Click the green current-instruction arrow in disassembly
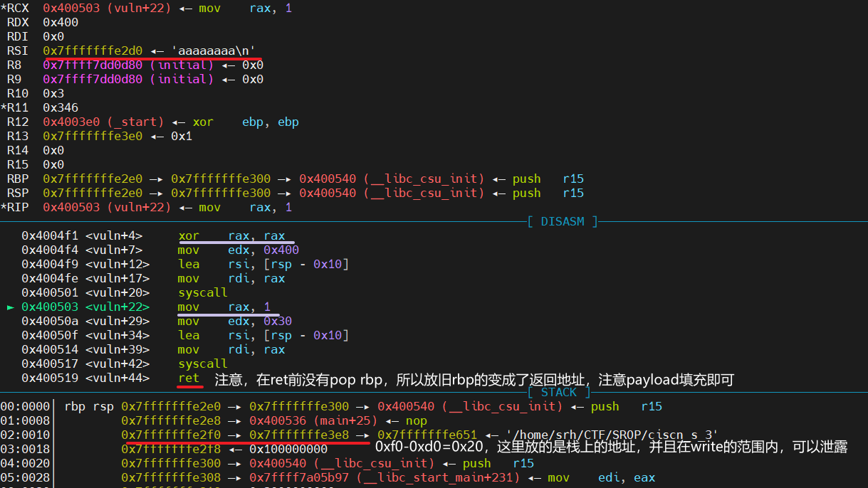This screenshot has width=868, height=488. 10,307
